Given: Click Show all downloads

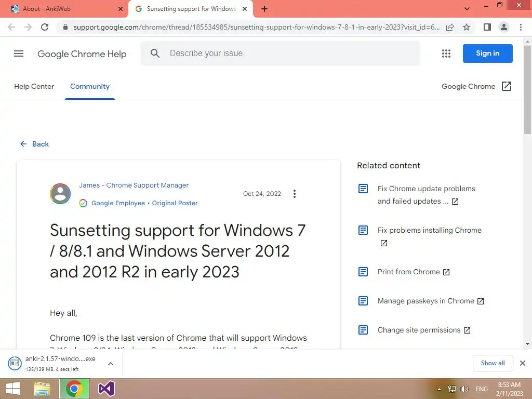Looking at the screenshot, I should (x=493, y=363).
